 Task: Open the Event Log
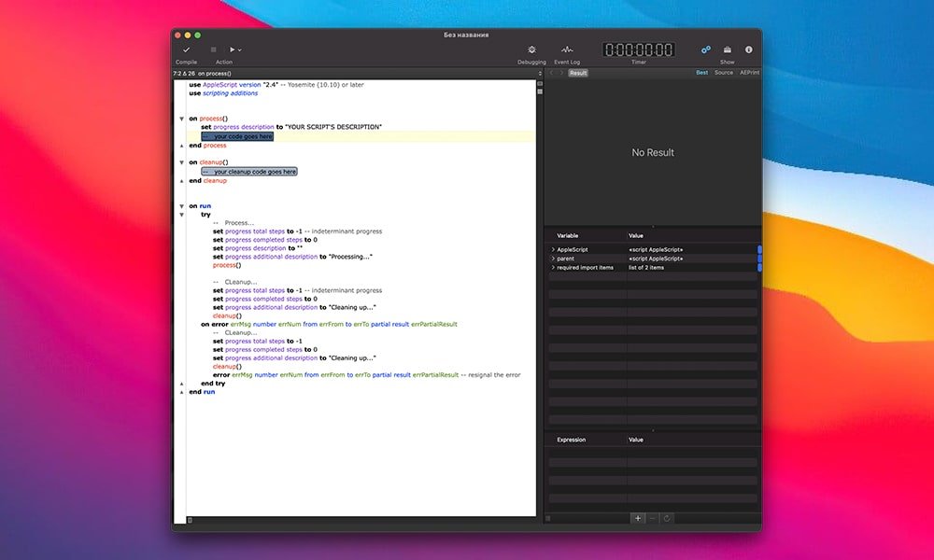[x=567, y=49]
